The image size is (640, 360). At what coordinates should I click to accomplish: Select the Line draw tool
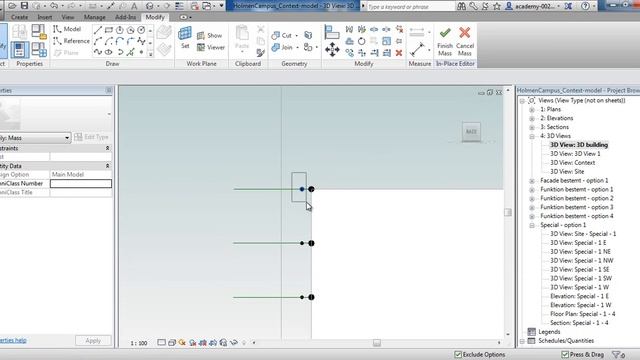click(98, 30)
